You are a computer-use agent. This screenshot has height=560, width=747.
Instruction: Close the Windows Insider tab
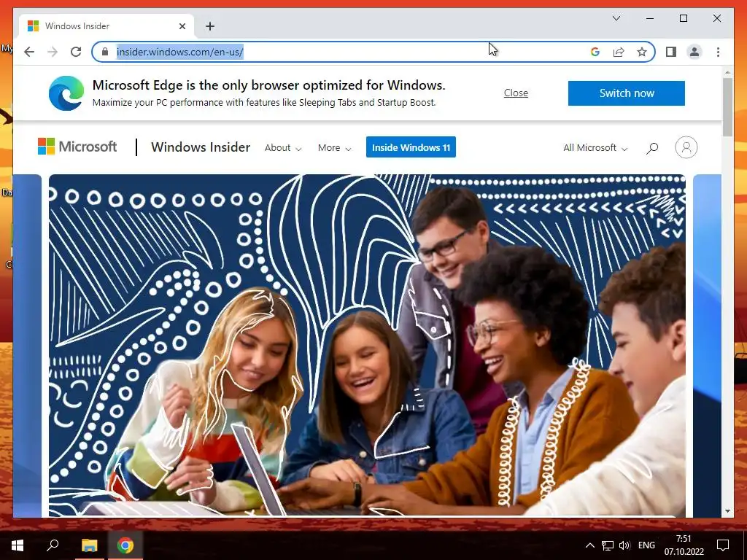pyautogui.click(x=182, y=26)
